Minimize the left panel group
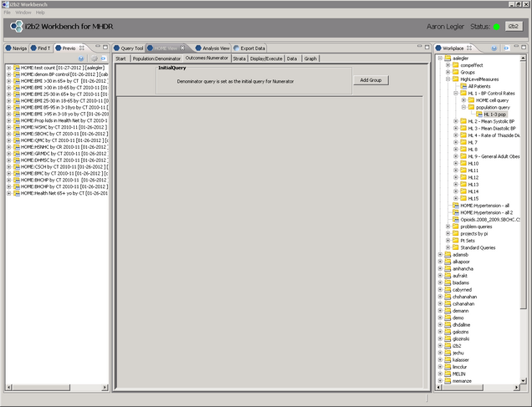 (x=98, y=47)
